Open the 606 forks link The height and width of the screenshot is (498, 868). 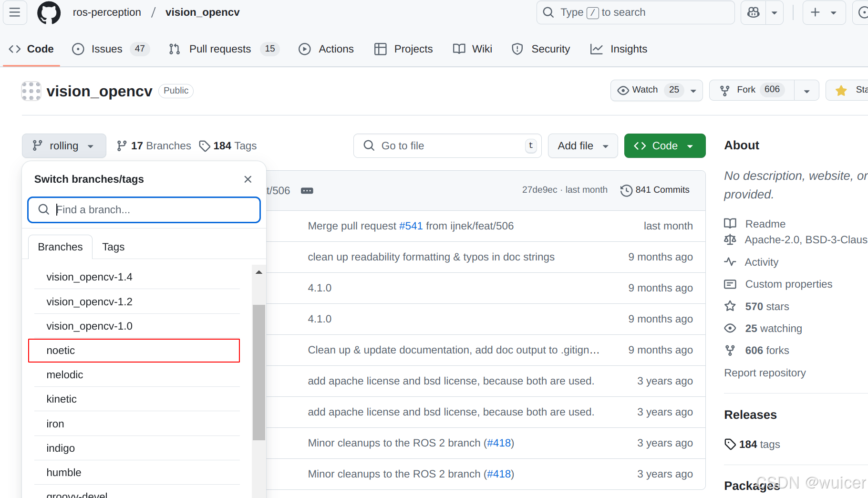pos(757,351)
